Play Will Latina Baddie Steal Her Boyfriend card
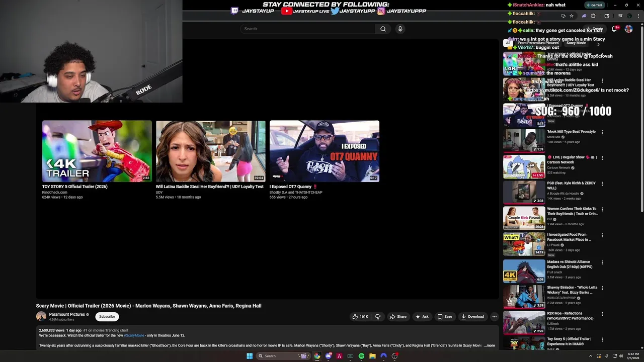Viewport: 644px width, 362px height. tap(210, 151)
